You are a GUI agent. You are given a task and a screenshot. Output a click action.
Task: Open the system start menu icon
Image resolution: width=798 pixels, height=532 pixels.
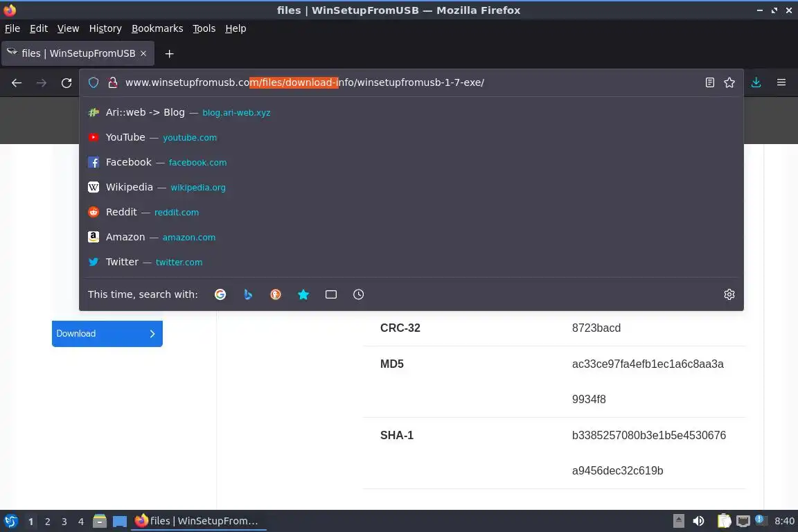click(x=10, y=521)
